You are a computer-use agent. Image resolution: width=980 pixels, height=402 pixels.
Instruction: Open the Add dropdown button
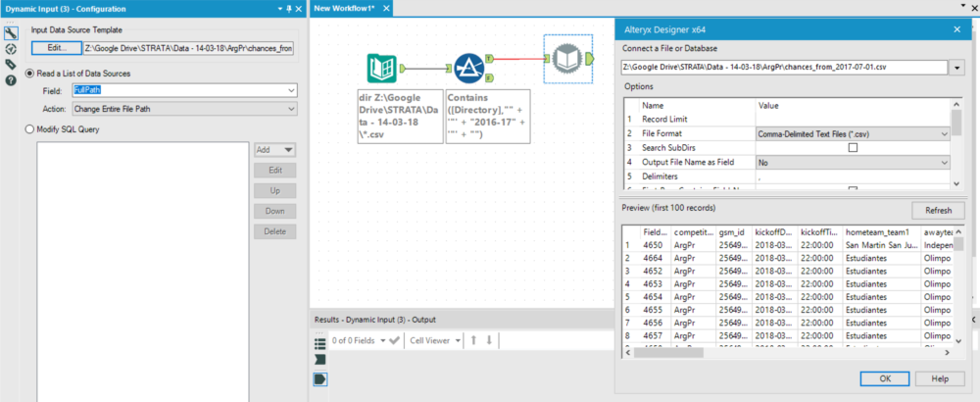275,150
